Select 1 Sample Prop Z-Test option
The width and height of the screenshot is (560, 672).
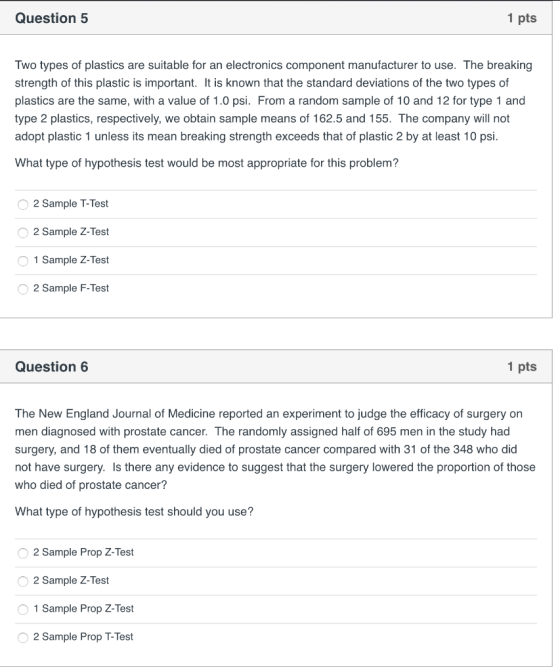click(23, 610)
